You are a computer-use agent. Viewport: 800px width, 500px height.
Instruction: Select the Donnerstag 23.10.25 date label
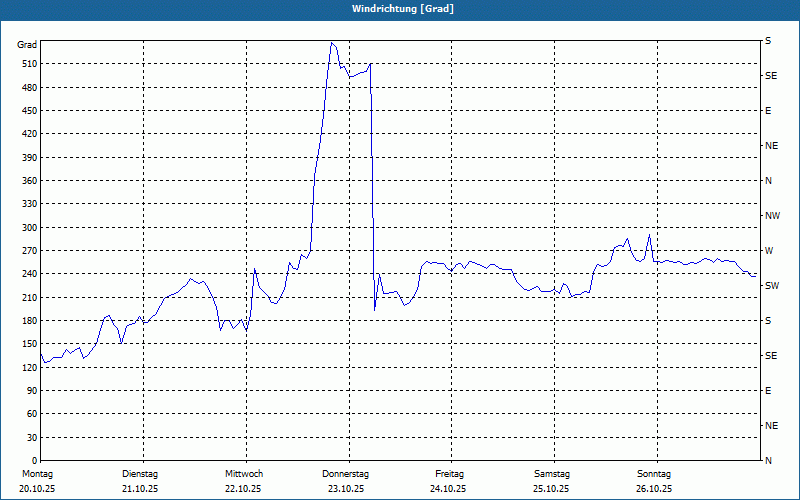346,481
